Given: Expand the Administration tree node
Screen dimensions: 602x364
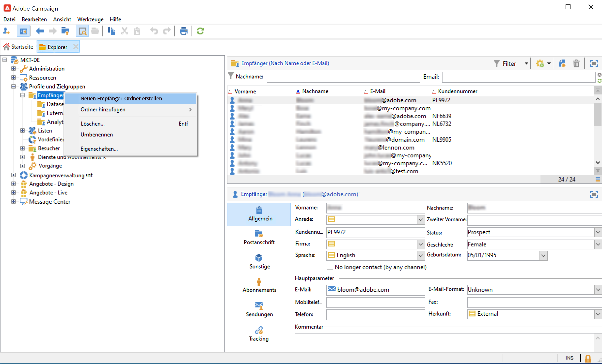Looking at the screenshot, I should coord(14,69).
